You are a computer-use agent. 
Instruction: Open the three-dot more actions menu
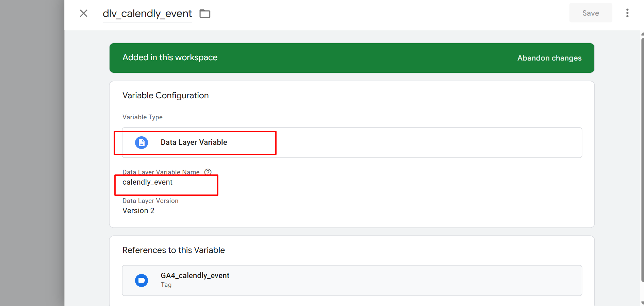(x=627, y=13)
